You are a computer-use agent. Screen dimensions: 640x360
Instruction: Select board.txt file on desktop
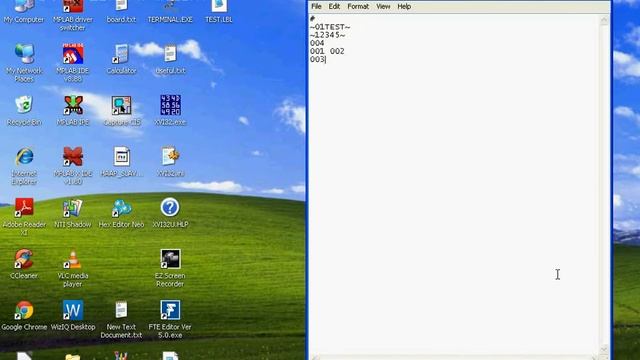coord(121,11)
